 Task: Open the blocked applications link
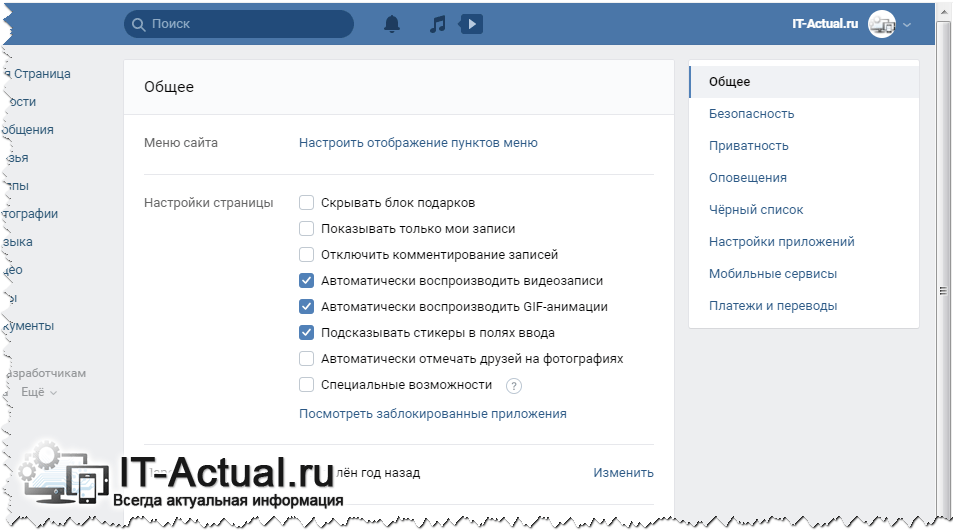[x=432, y=414]
